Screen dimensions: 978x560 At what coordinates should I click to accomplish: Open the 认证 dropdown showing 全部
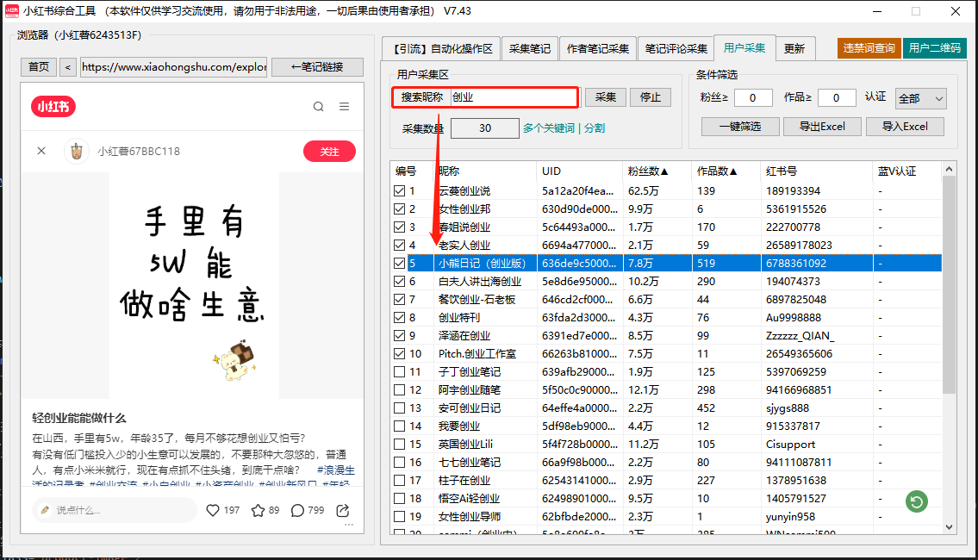(x=922, y=98)
